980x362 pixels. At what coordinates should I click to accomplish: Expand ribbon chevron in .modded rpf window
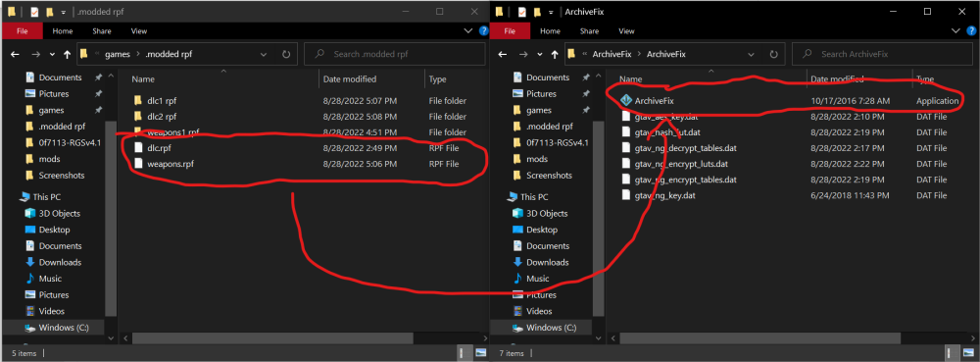pyautogui.click(x=469, y=30)
